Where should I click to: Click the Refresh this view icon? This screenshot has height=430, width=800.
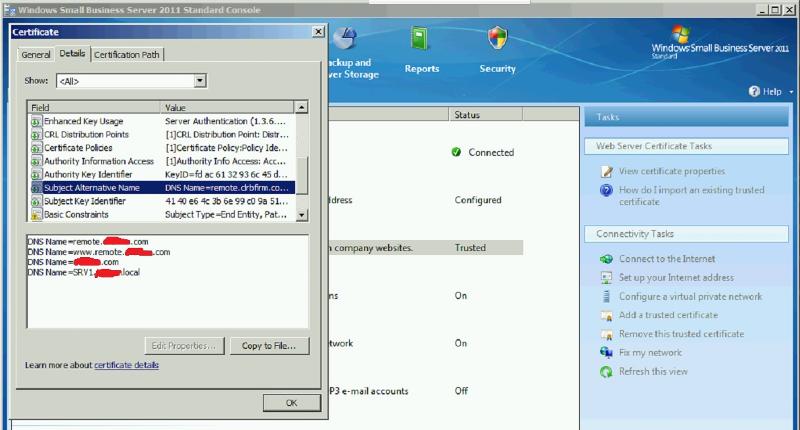tap(606, 372)
